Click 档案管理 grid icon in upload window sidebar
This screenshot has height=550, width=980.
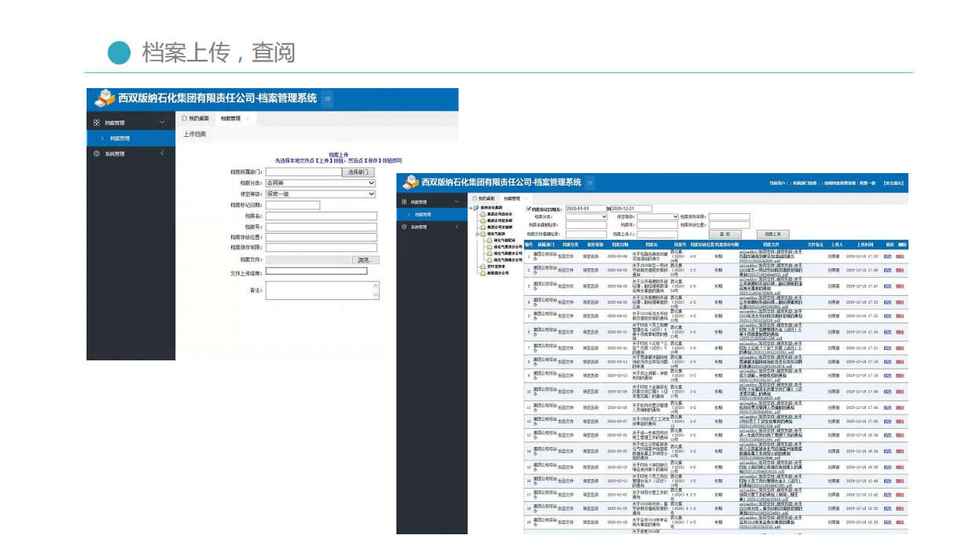click(x=97, y=123)
